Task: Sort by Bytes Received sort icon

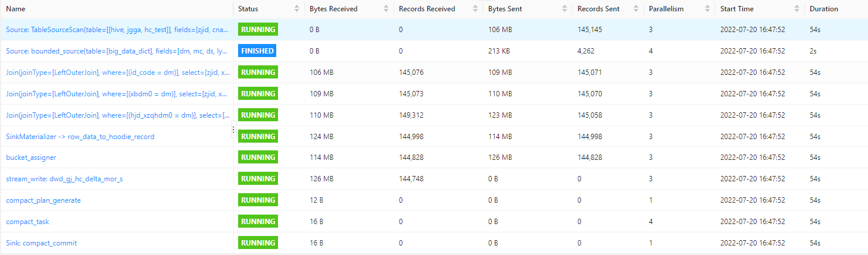Action: (386, 9)
